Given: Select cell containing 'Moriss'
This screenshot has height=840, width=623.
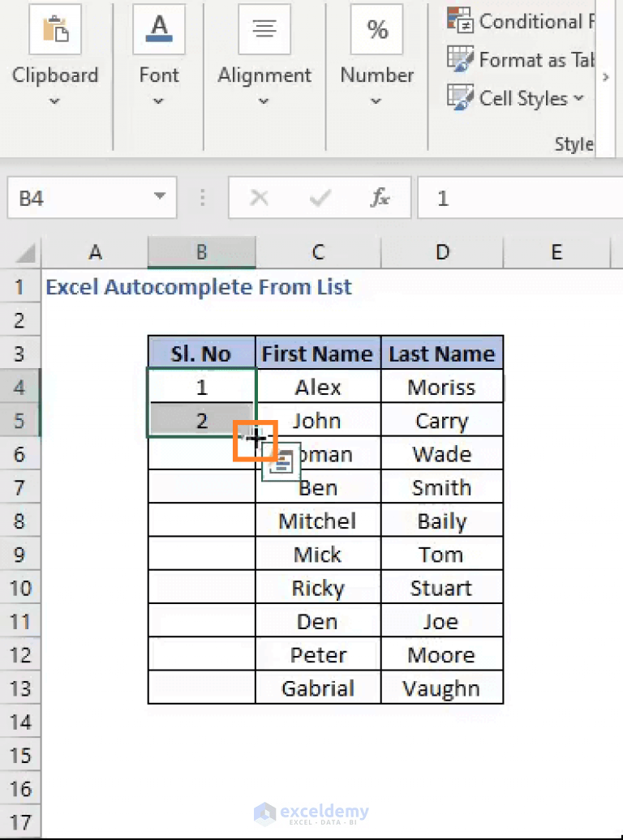Looking at the screenshot, I should 442,387.
